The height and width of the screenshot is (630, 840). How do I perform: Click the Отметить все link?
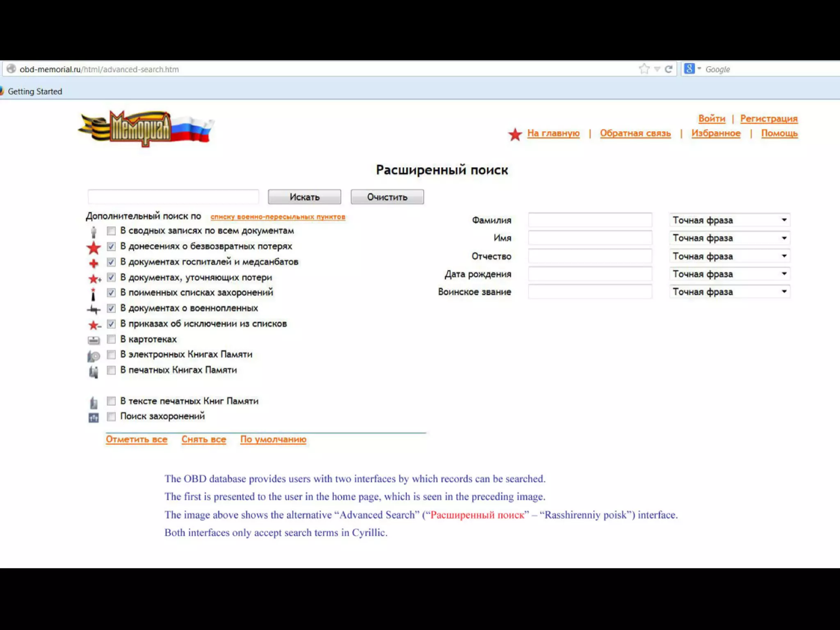(137, 439)
